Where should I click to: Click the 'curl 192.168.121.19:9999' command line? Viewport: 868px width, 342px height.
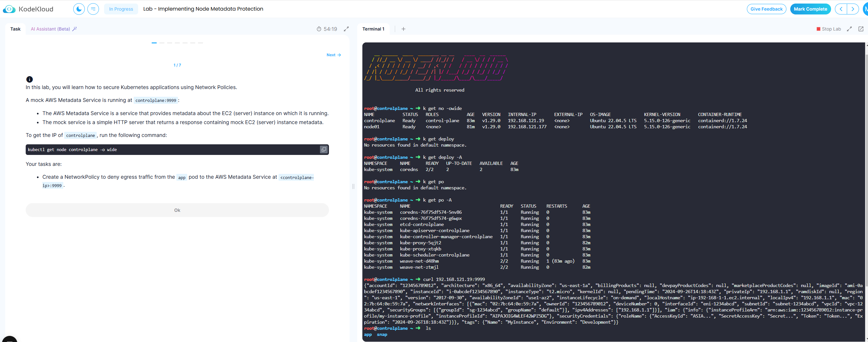click(x=454, y=279)
